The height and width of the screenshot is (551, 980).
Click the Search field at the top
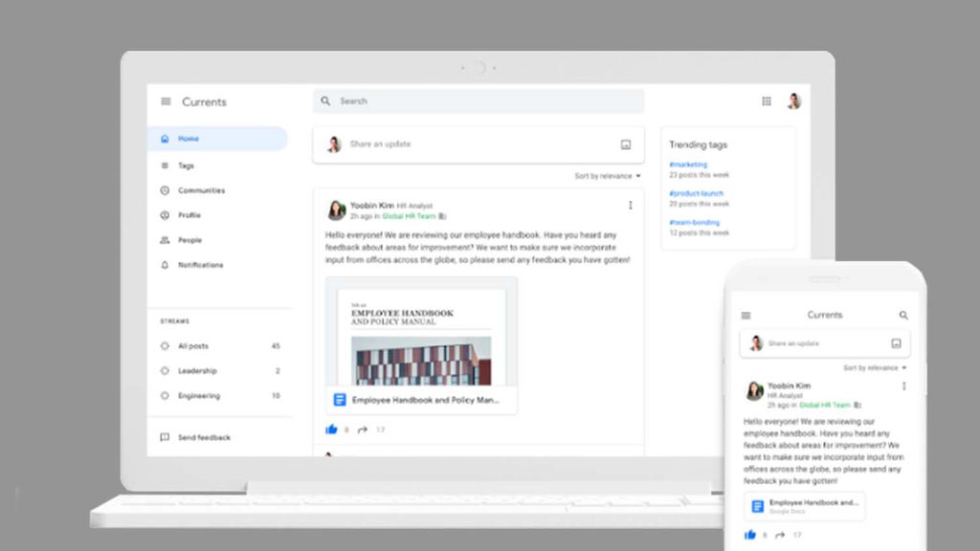click(479, 101)
